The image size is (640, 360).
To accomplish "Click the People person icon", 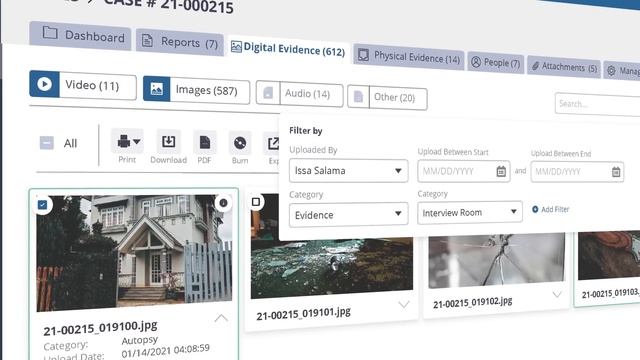I will click(x=476, y=62).
